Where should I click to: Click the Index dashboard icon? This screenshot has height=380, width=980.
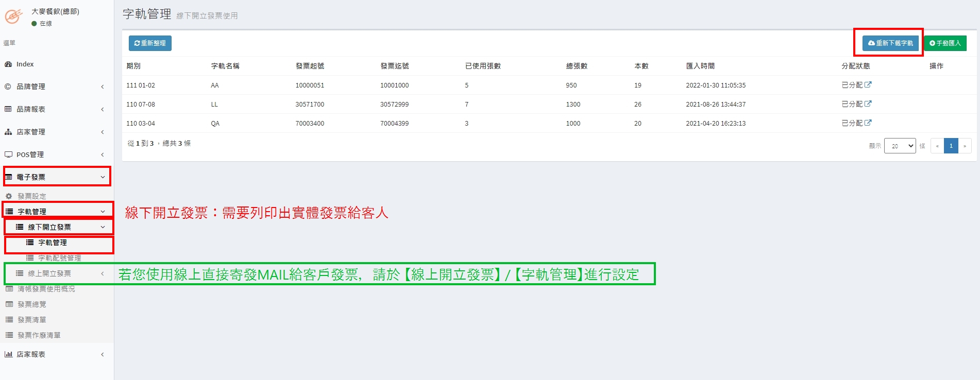click(x=8, y=64)
